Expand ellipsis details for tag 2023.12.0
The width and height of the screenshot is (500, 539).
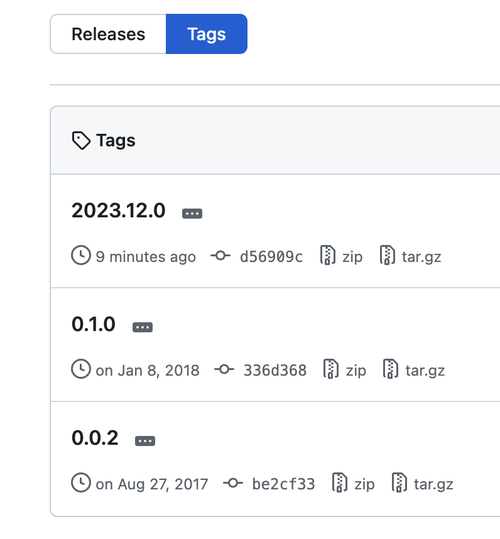192,213
